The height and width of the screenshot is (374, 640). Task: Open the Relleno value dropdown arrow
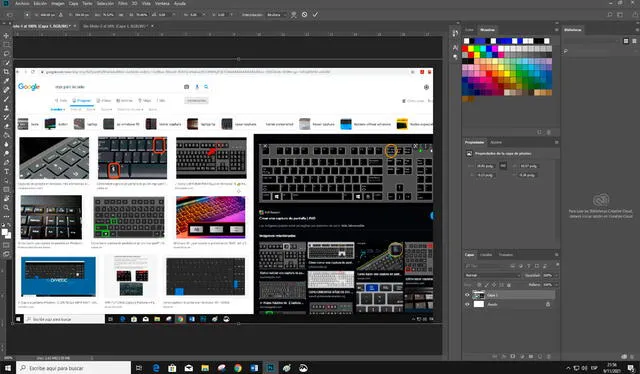(x=556, y=285)
